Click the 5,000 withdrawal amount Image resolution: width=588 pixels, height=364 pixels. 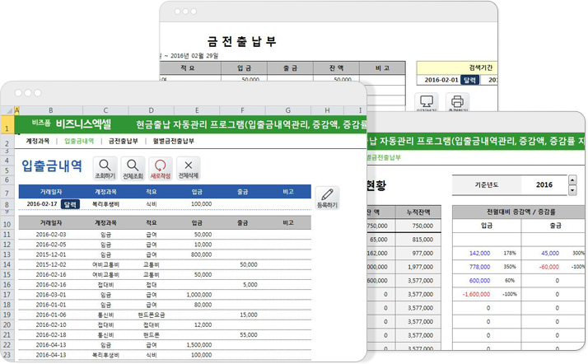click(x=250, y=285)
